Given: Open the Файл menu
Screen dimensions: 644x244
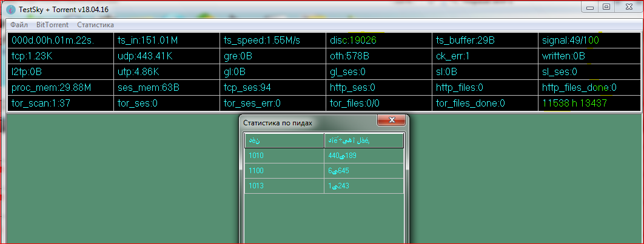Looking at the screenshot, I should (x=19, y=25).
